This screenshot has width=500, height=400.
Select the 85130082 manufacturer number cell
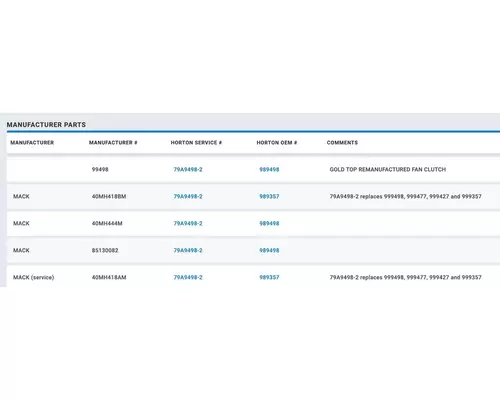[x=105, y=250]
